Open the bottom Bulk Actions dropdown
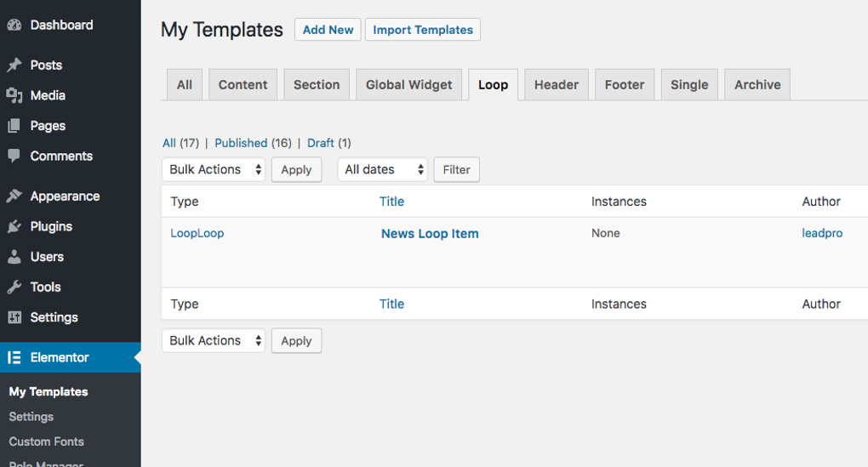The image size is (868, 467). [x=214, y=340]
